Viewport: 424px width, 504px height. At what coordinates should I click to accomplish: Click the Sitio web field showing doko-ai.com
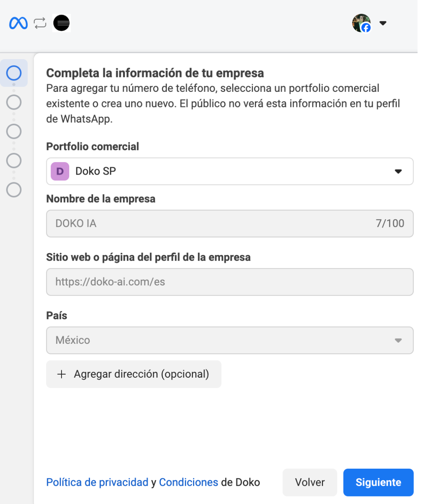(x=229, y=282)
